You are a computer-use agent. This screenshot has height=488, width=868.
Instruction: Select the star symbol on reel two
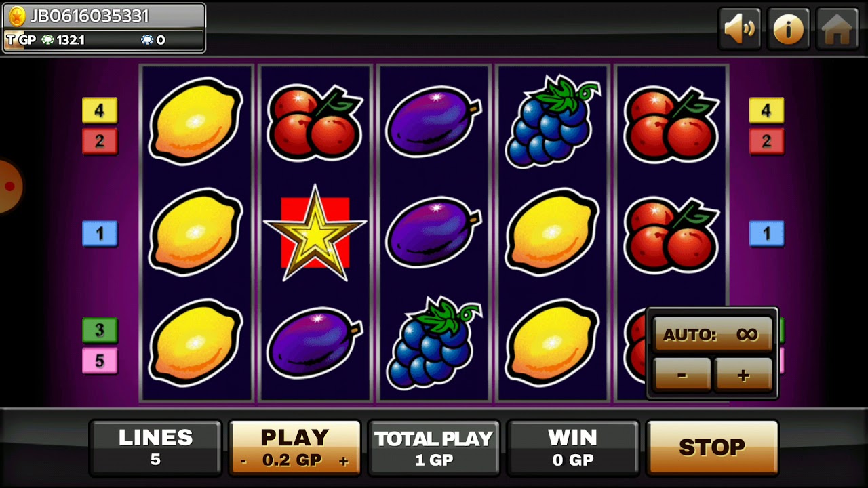pos(315,233)
